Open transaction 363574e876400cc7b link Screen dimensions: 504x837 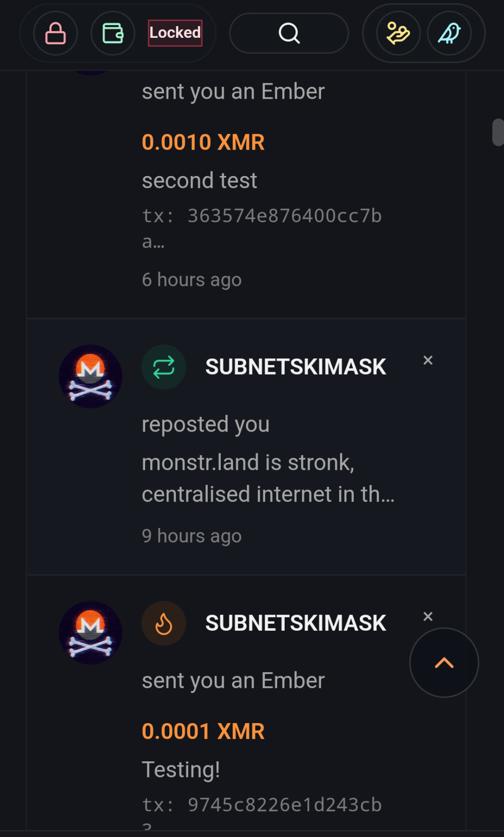click(x=262, y=217)
